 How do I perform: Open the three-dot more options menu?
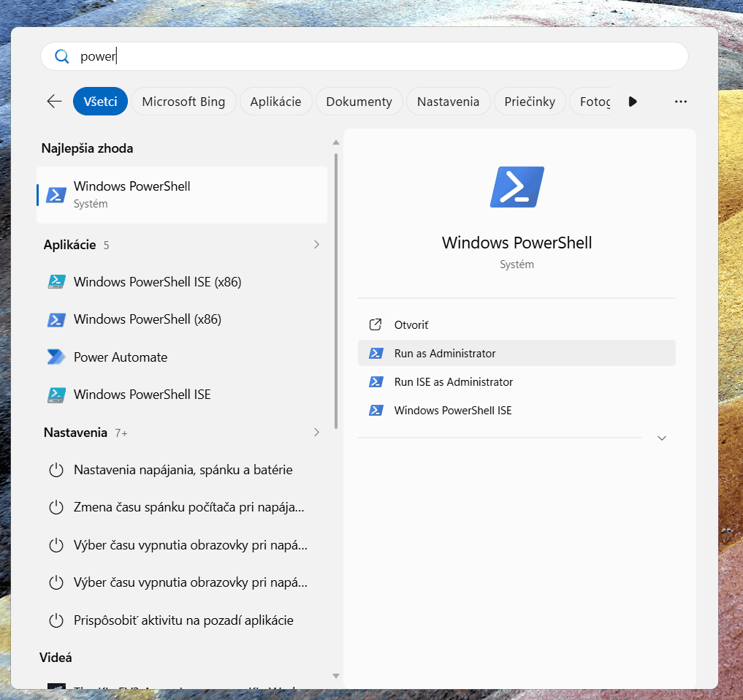point(680,102)
